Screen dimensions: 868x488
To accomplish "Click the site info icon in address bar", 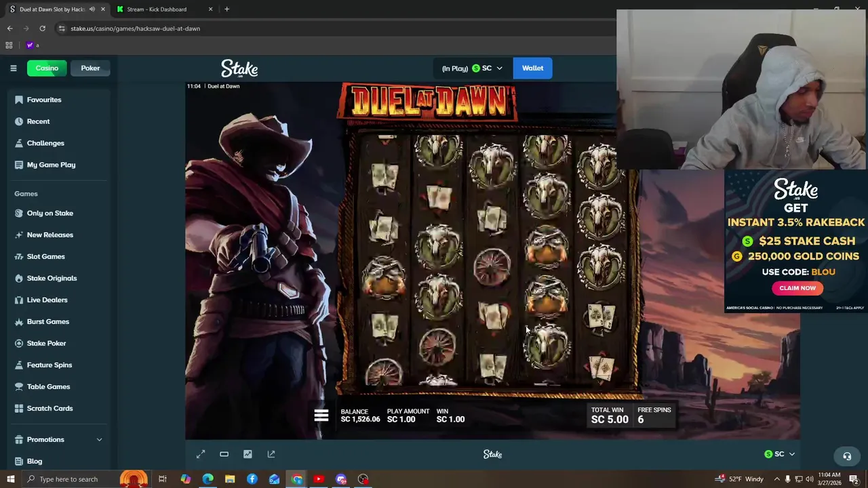I will 62,28.
